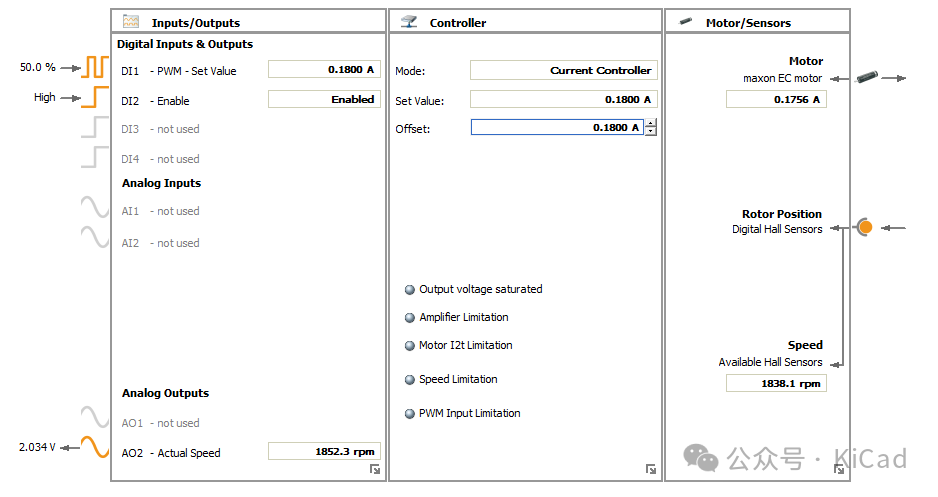Click the Inputs/Outputs panel header icon
Image resolution: width=938 pixels, height=497 pixels.
[x=131, y=21]
